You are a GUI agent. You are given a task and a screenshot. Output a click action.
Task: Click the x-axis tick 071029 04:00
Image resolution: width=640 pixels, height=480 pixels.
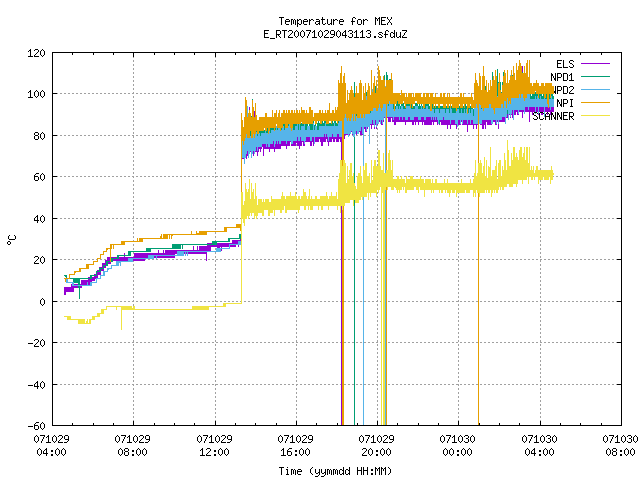click(51, 446)
